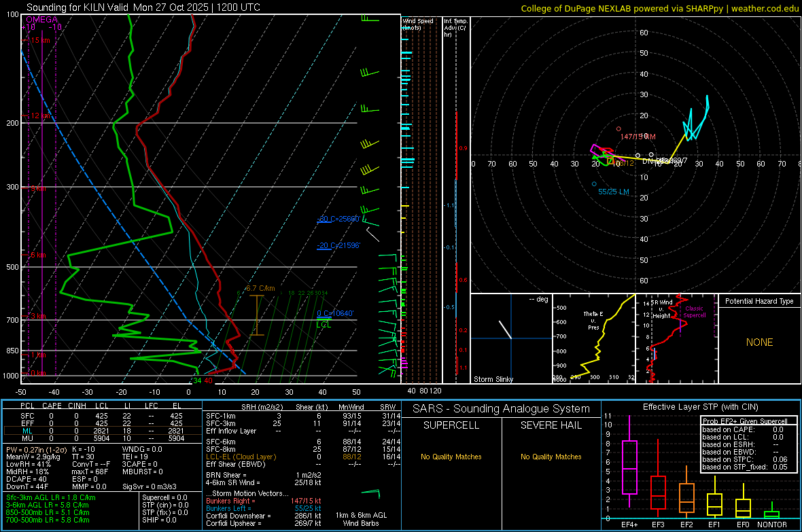The height and width of the screenshot is (532, 802).
Task: Select the 'OMEGA' label on the skew-T
Action: click(42, 20)
